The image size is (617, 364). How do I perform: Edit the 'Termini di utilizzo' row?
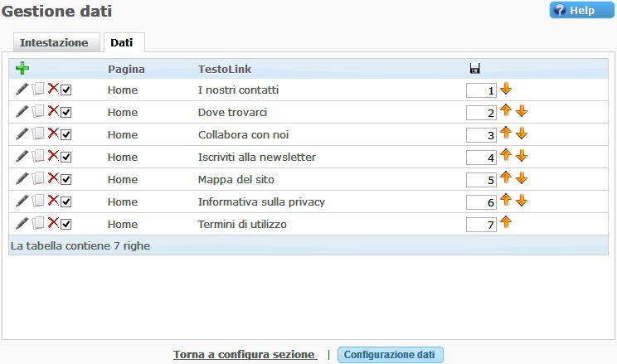pyautogui.click(x=22, y=223)
